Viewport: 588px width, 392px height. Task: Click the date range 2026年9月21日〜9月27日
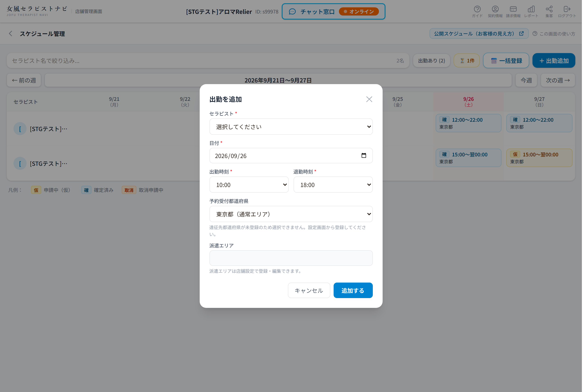(278, 80)
